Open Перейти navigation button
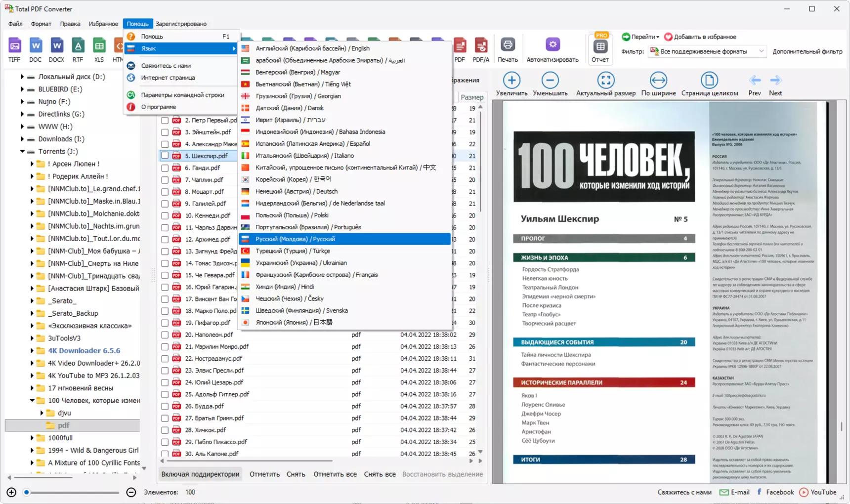850x504 pixels. (640, 37)
